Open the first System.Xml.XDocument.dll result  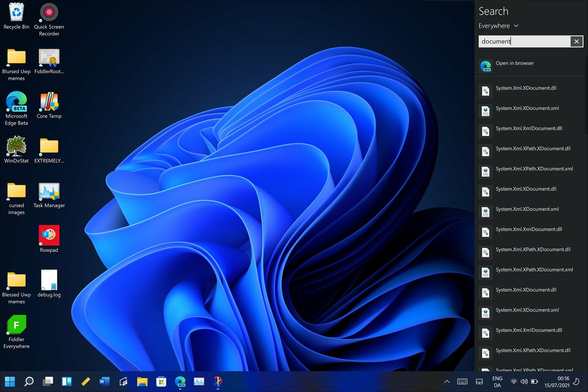(526, 88)
